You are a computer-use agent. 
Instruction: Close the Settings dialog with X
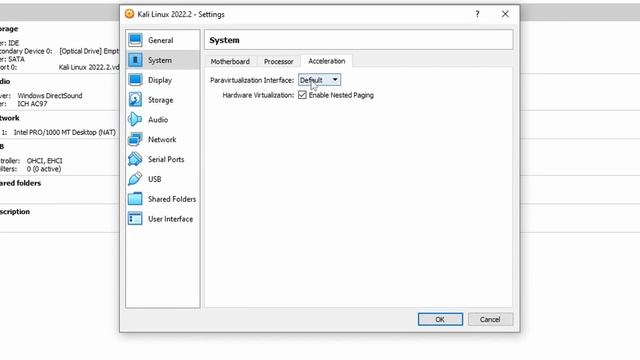pos(505,14)
